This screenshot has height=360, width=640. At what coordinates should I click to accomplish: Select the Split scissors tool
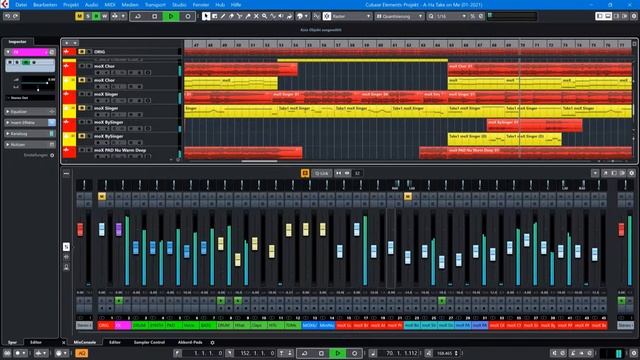coord(240,16)
